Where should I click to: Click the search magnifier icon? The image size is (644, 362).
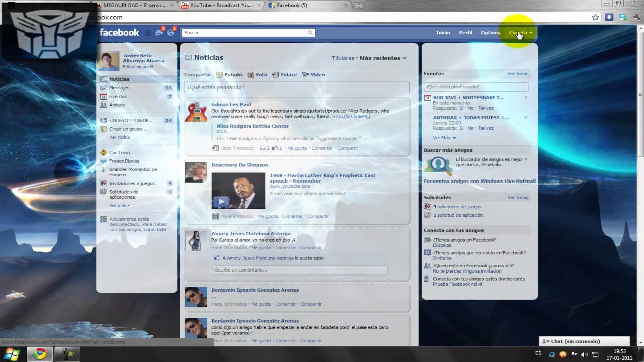310,33
